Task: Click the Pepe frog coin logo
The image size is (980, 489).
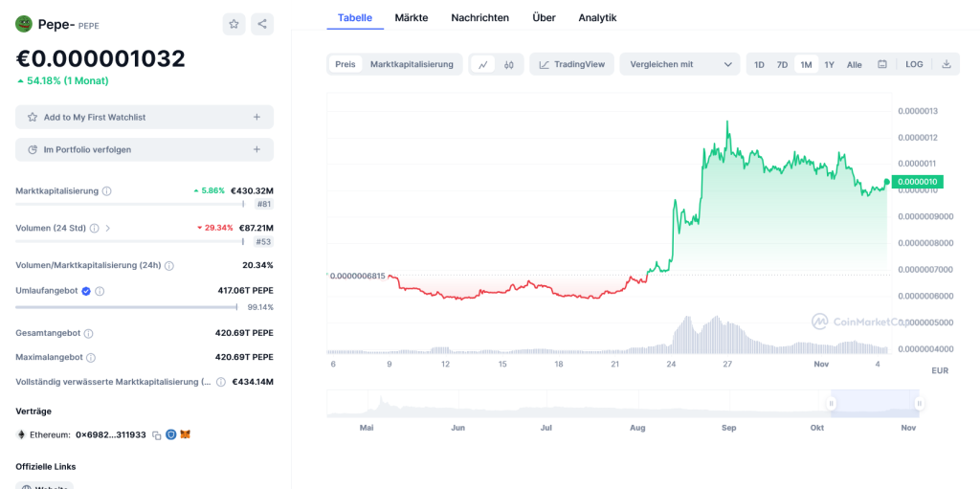Action: point(24,24)
